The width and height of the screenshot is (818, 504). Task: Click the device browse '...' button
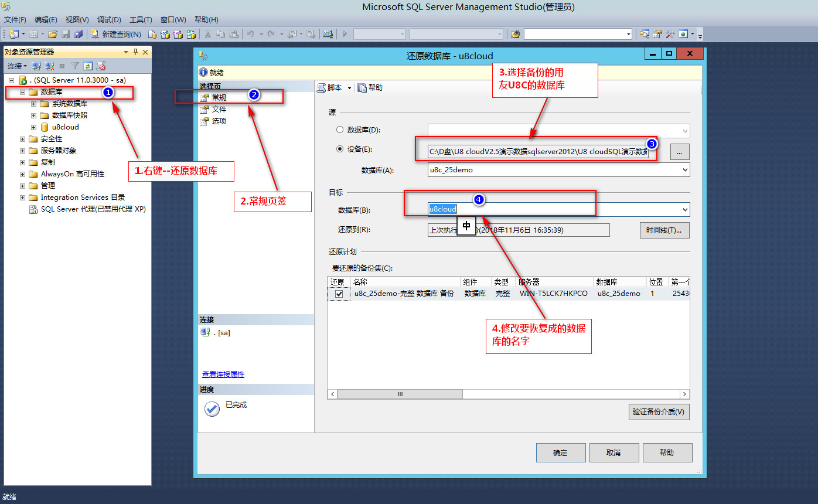pyautogui.click(x=680, y=151)
